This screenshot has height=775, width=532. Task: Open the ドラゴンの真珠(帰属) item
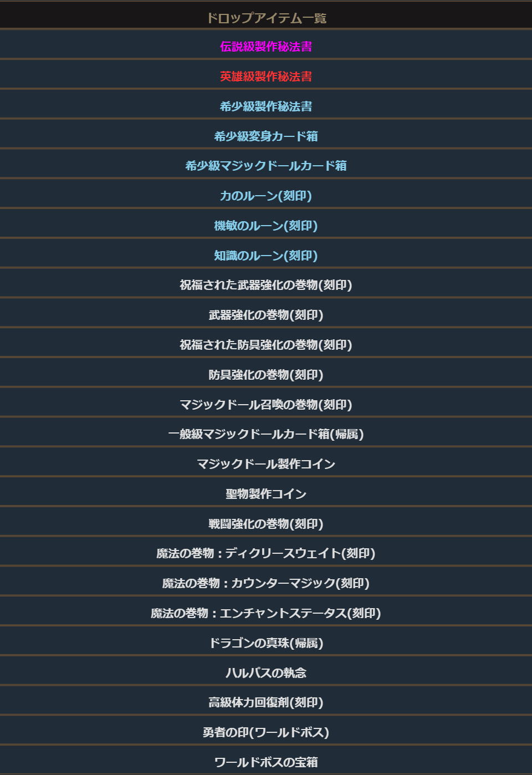tap(266, 643)
